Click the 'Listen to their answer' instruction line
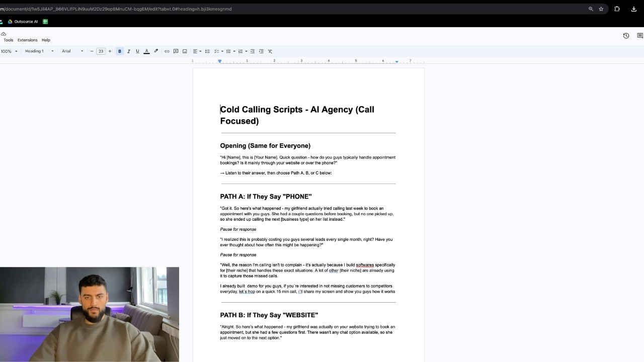644x362 pixels. [x=276, y=173]
